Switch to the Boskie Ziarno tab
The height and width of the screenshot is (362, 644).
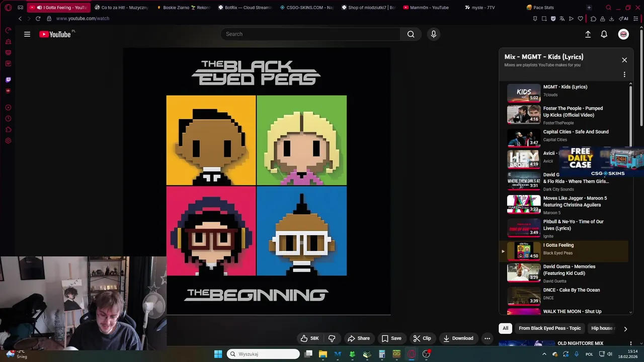184,8
